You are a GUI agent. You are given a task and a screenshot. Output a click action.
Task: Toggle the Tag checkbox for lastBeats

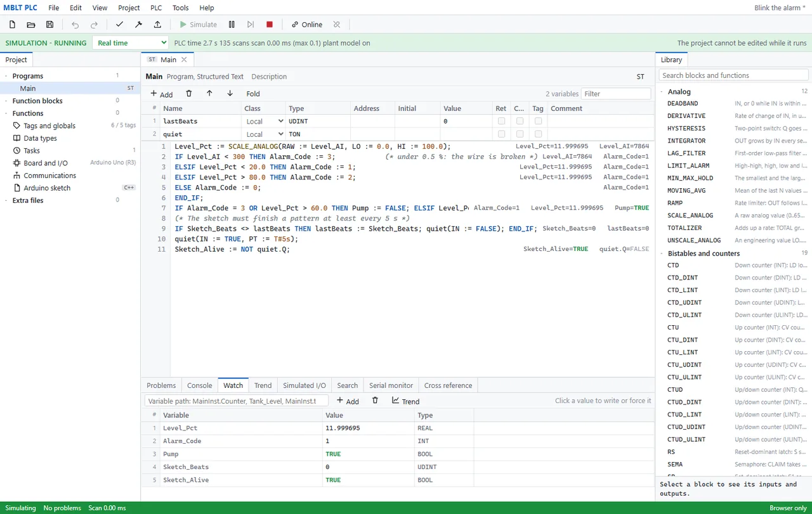coord(538,121)
